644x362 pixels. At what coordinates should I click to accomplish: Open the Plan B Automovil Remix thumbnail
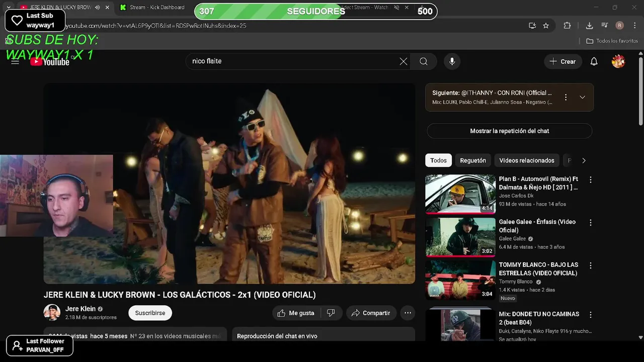pyautogui.click(x=460, y=194)
